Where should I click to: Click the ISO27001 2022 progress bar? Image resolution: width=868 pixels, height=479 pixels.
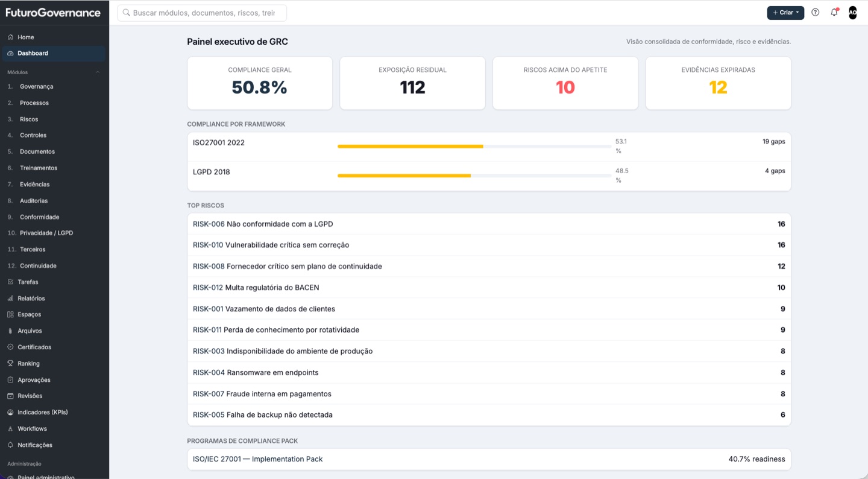[474, 147]
